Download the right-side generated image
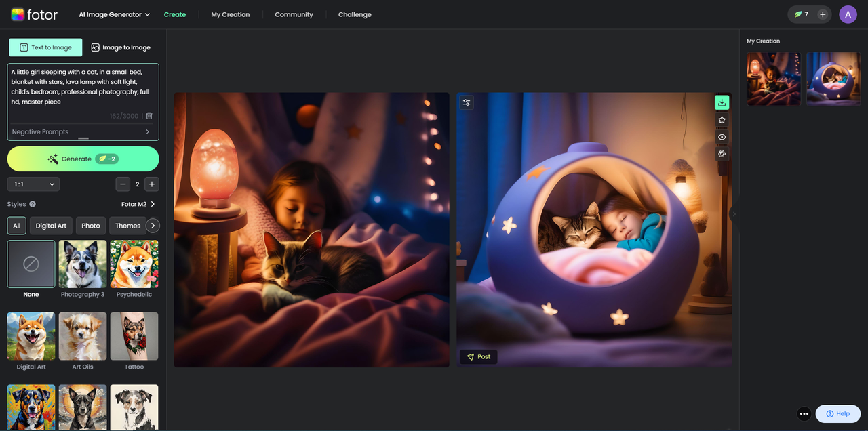 click(x=722, y=102)
